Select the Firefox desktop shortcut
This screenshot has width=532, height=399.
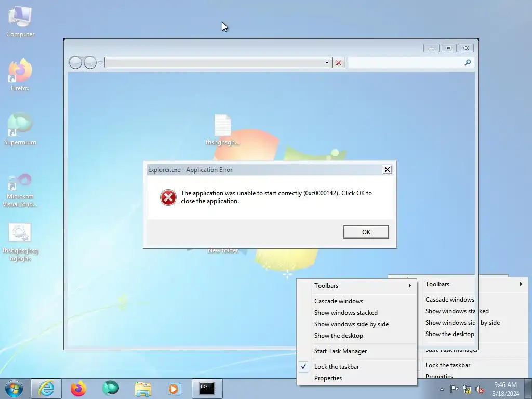(x=20, y=75)
